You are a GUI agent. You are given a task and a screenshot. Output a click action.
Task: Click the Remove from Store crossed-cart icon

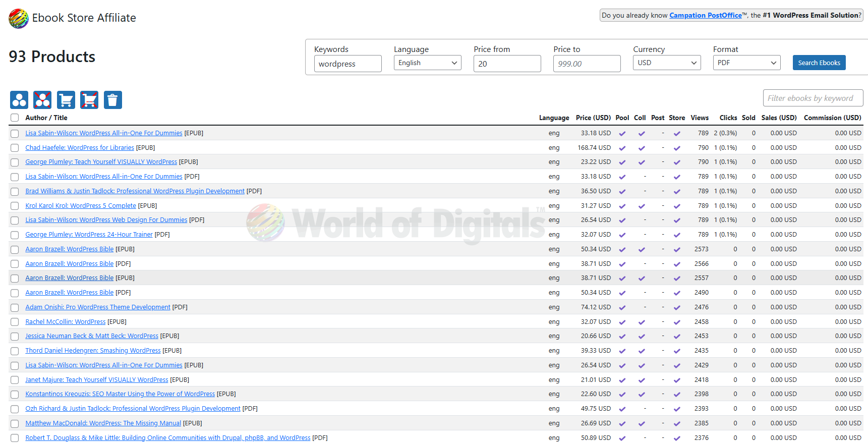pyautogui.click(x=89, y=100)
